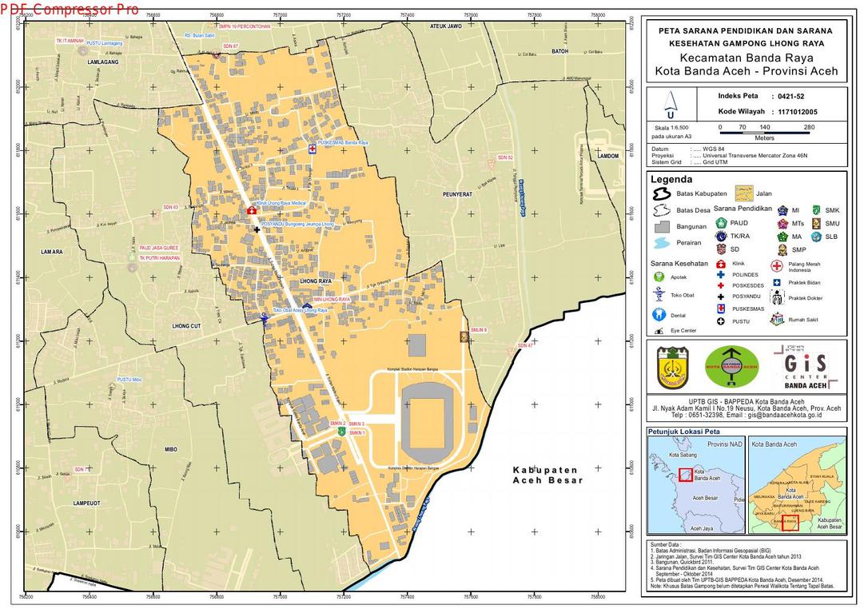Click the Rumah Sakit legend icon

pyautogui.click(x=776, y=319)
